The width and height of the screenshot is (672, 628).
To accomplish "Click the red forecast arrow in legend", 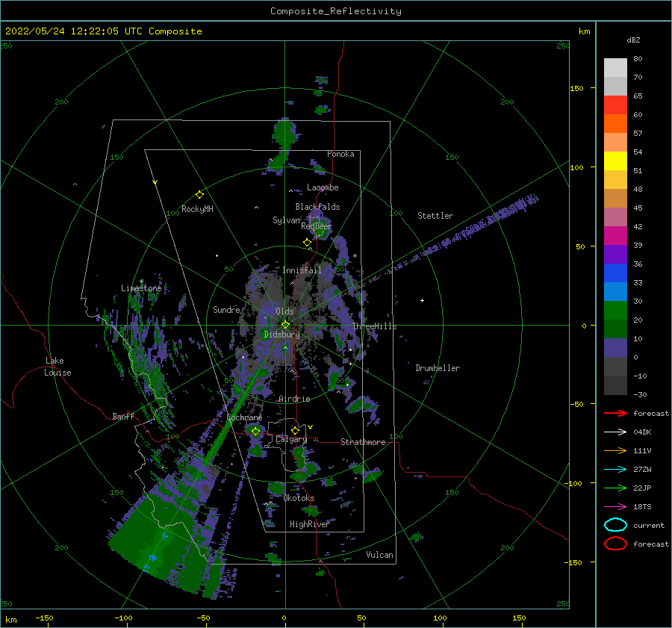I will click(615, 413).
